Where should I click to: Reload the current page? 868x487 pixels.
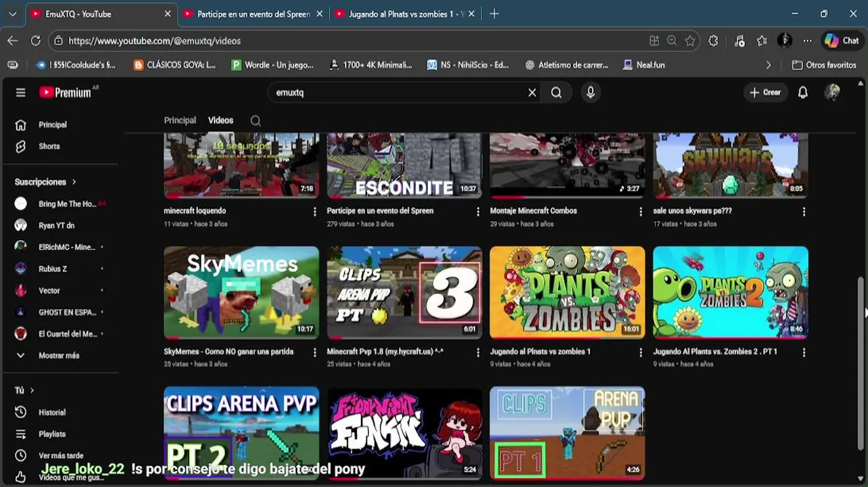(x=35, y=41)
